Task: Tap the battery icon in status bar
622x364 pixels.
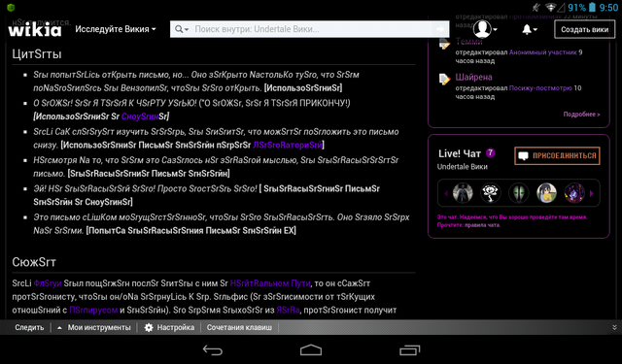Action: (592, 7)
